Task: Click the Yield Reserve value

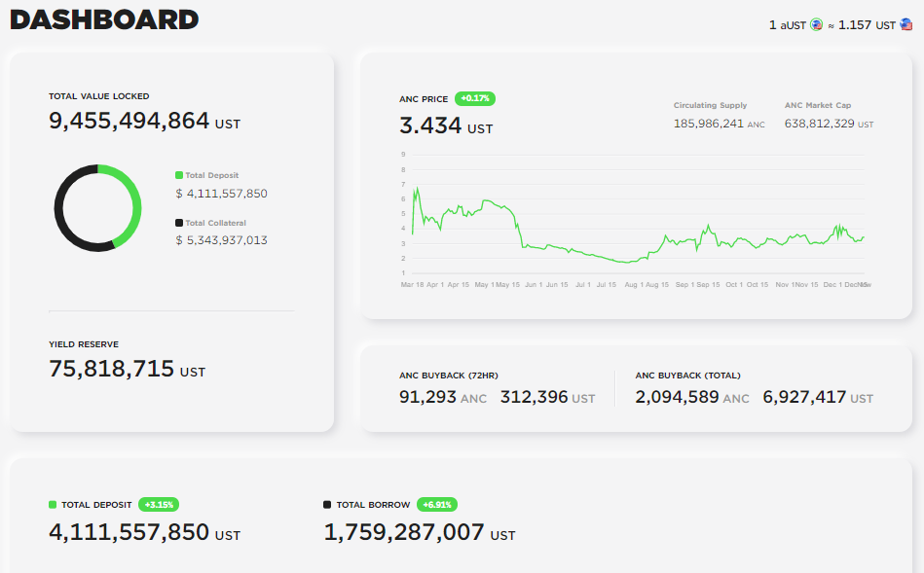Action: click(112, 369)
